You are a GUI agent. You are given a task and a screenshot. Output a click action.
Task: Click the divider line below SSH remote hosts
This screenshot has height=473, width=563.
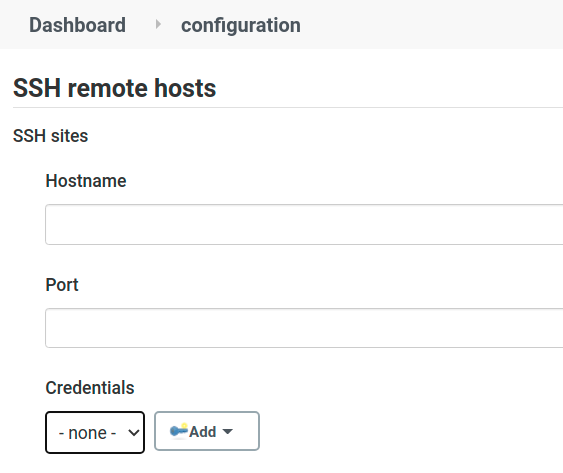[288, 107]
